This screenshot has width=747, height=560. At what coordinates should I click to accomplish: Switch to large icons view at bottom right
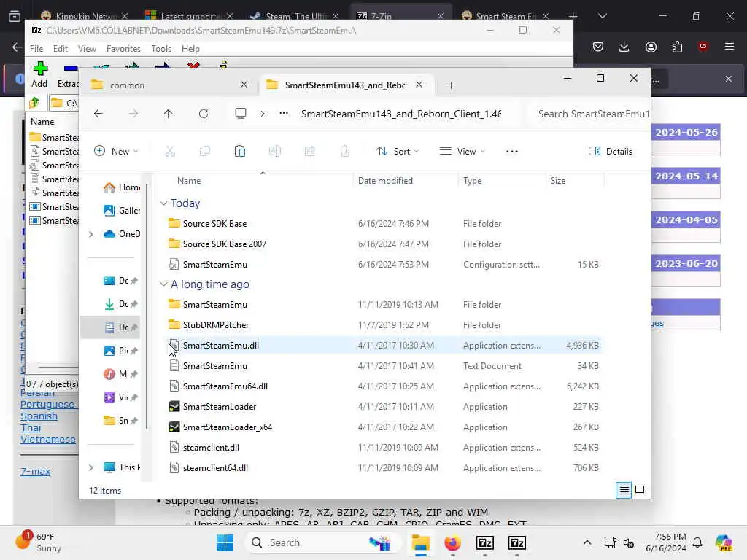tap(640, 490)
